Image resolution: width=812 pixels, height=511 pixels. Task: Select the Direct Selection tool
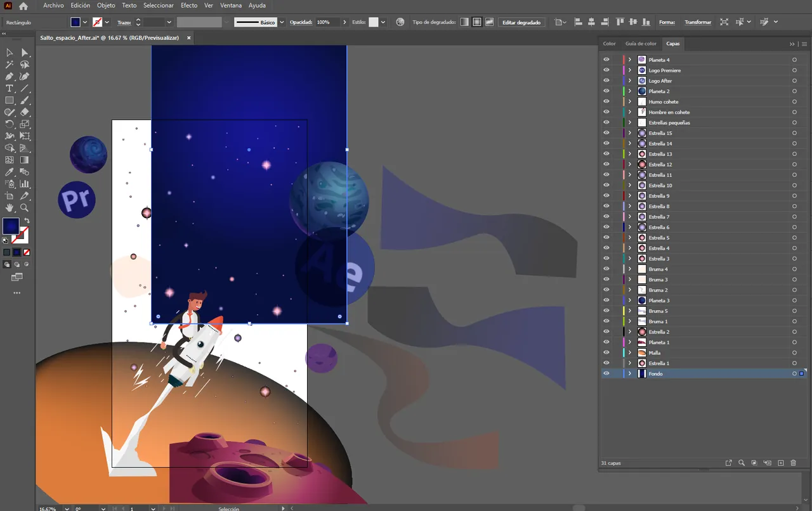(25, 53)
